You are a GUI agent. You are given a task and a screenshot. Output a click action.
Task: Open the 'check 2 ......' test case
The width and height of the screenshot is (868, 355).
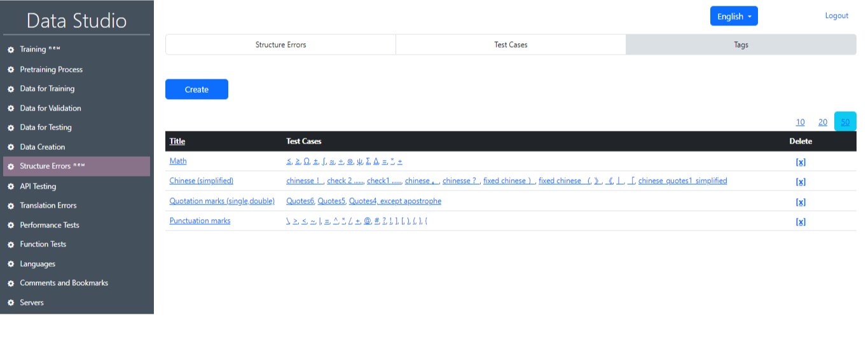(345, 181)
